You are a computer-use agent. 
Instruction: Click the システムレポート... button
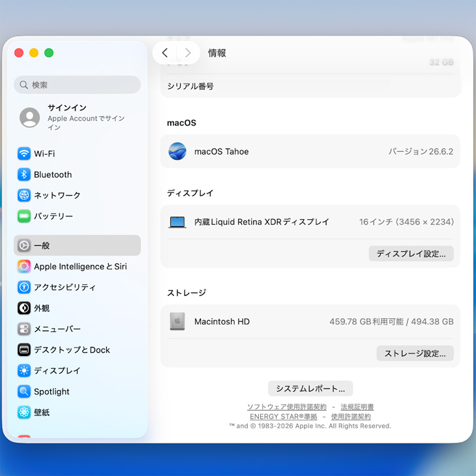pyautogui.click(x=310, y=389)
